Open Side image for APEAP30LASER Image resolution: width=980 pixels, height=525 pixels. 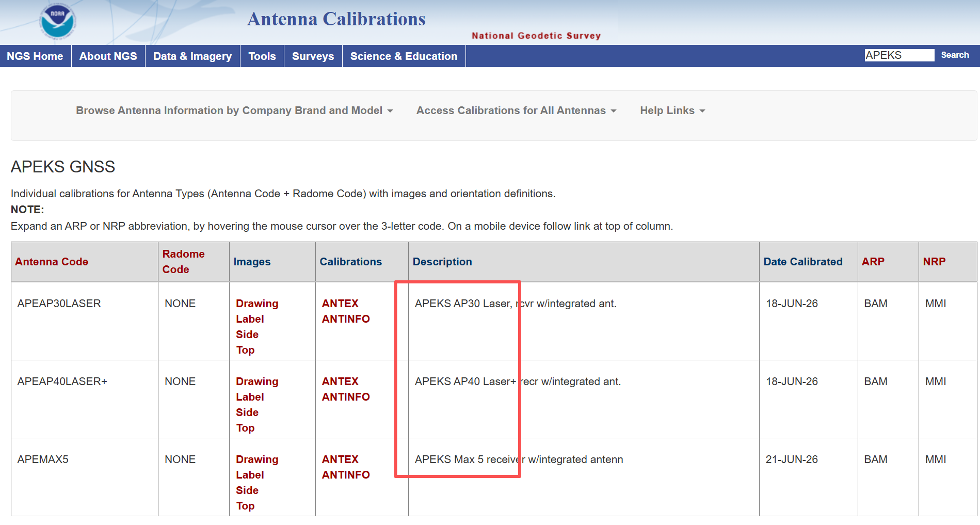pos(247,335)
